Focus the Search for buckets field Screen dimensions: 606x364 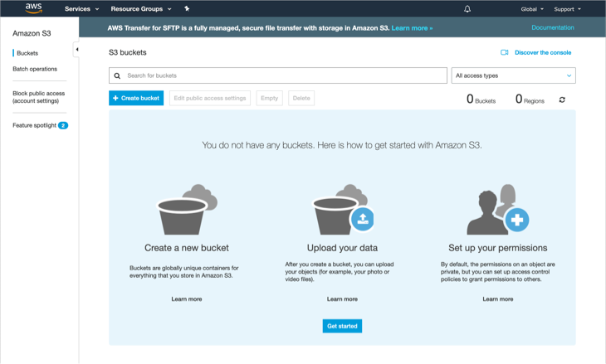click(x=278, y=75)
